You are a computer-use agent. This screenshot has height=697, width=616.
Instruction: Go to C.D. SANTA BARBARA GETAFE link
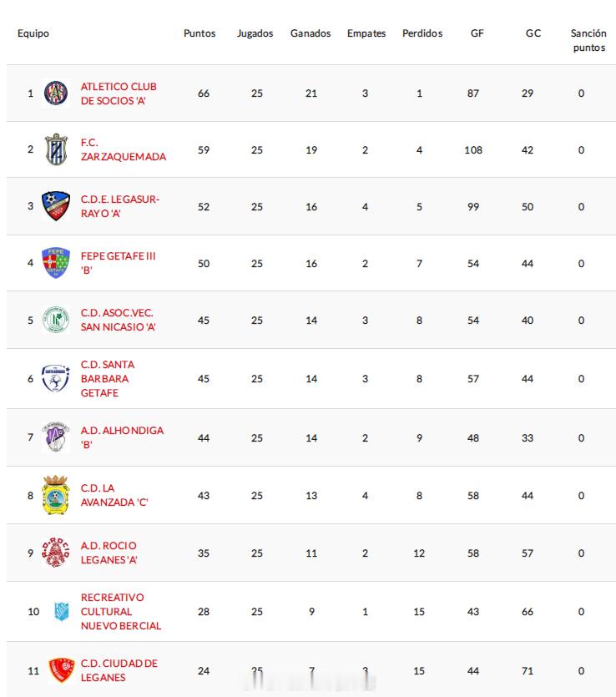(108, 379)
